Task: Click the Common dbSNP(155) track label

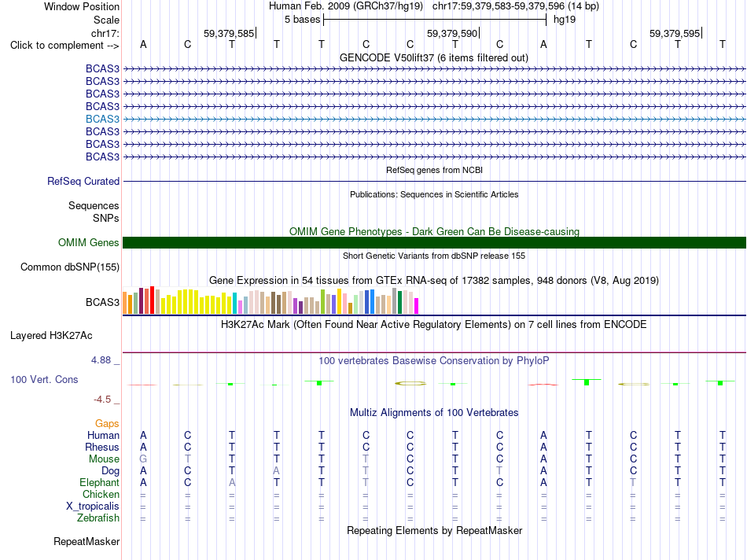Action: 70,267
